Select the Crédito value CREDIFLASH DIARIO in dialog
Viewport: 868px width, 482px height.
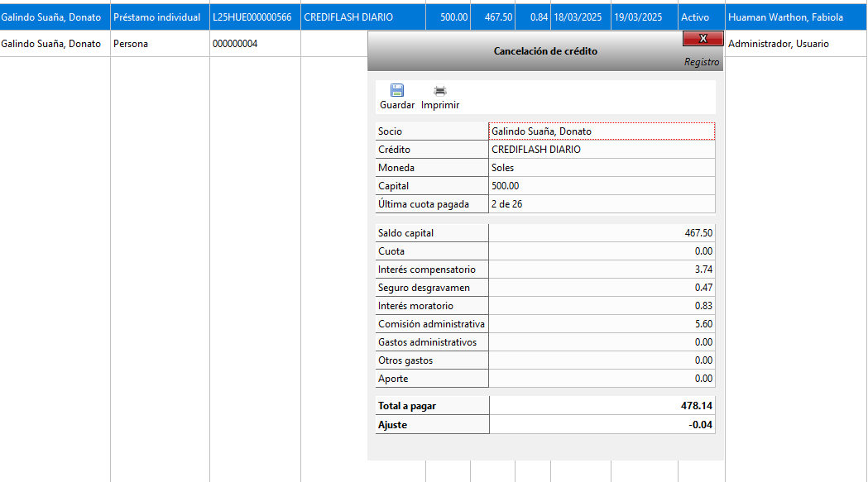coord(601,150)
